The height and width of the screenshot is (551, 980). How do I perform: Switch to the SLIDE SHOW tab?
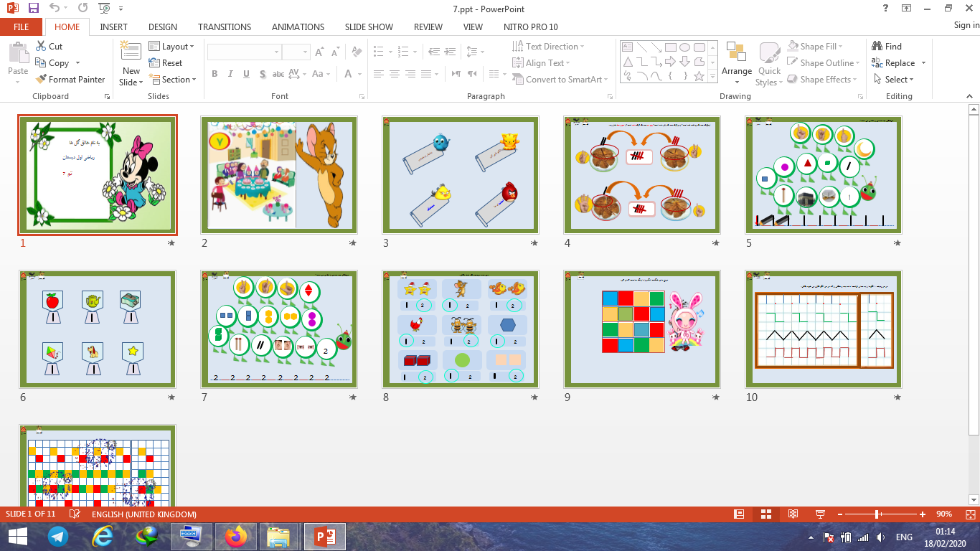pos(369,27)
